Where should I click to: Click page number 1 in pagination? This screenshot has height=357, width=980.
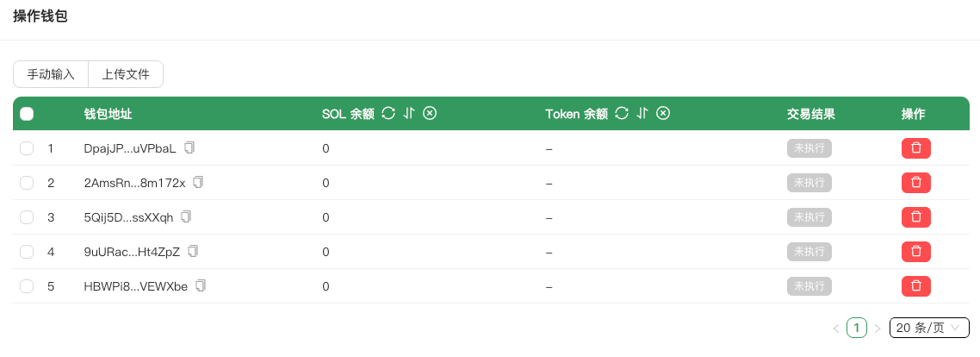[x=856, y=328]
